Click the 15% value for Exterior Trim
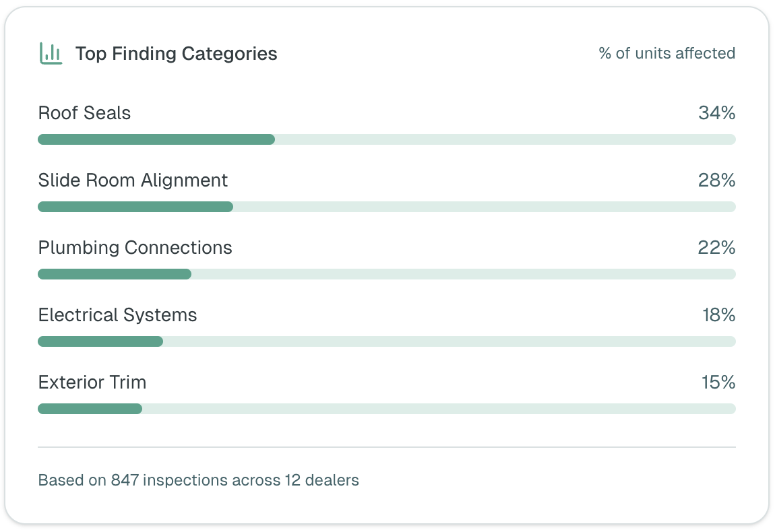Image resolution: width=775 pixels, height=532 pixels. tap(718, 382)
